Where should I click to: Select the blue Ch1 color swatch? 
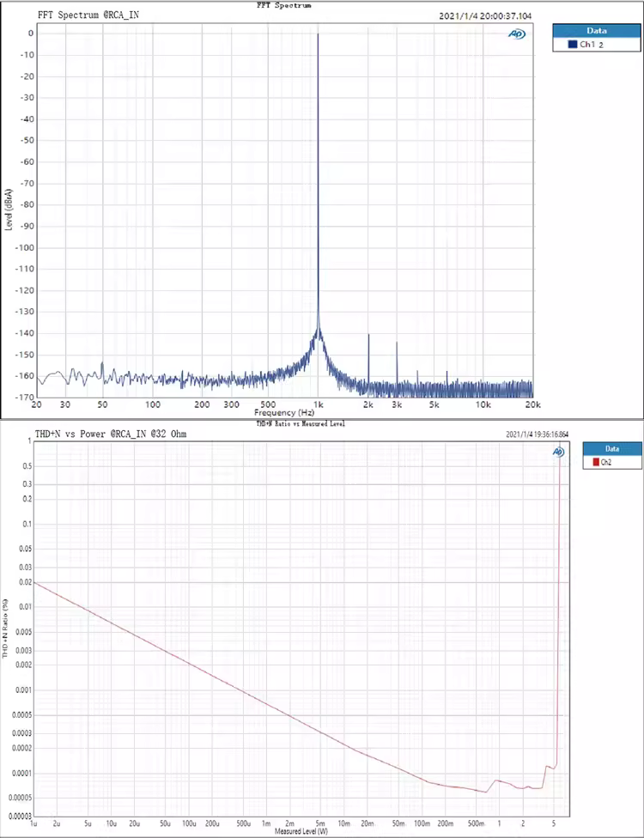click(x=573, y=44)
